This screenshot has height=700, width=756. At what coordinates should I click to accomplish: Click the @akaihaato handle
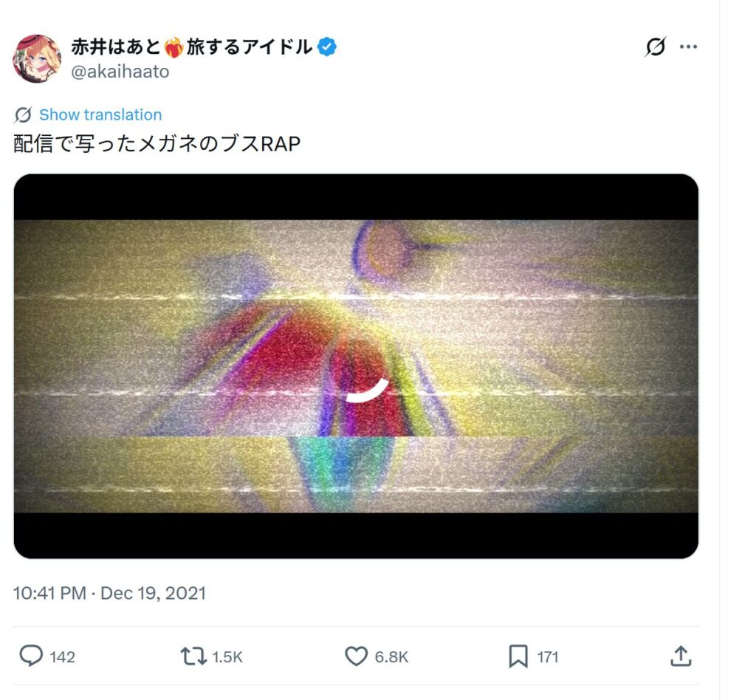coord(120,72)
